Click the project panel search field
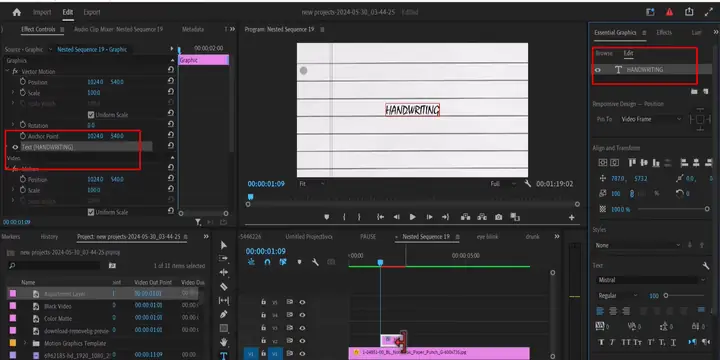 coord(54,265)
